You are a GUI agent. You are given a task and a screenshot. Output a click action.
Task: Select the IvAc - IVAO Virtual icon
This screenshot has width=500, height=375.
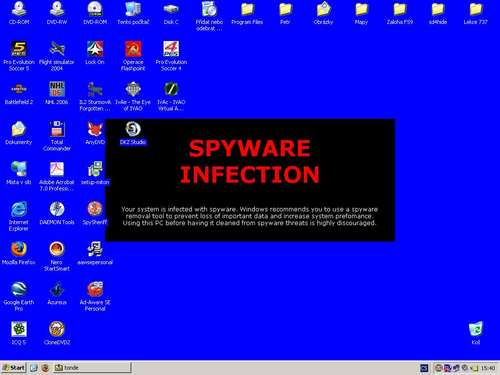pyautogui.click(x=171, y=89)
